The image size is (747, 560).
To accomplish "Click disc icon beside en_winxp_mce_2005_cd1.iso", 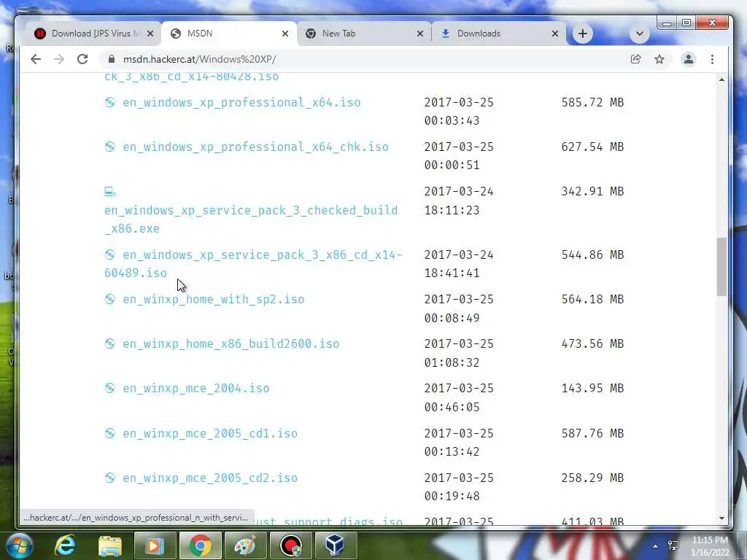I will (110, 433).
